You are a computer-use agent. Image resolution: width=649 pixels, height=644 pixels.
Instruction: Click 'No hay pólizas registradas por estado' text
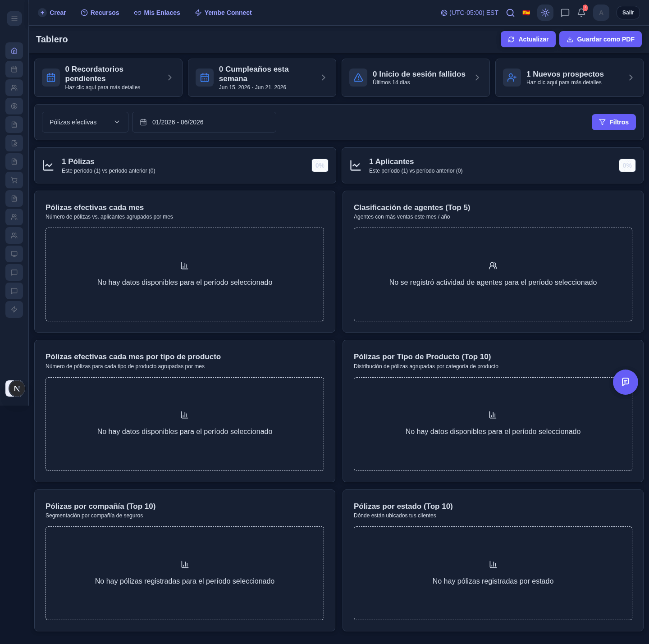493,581
